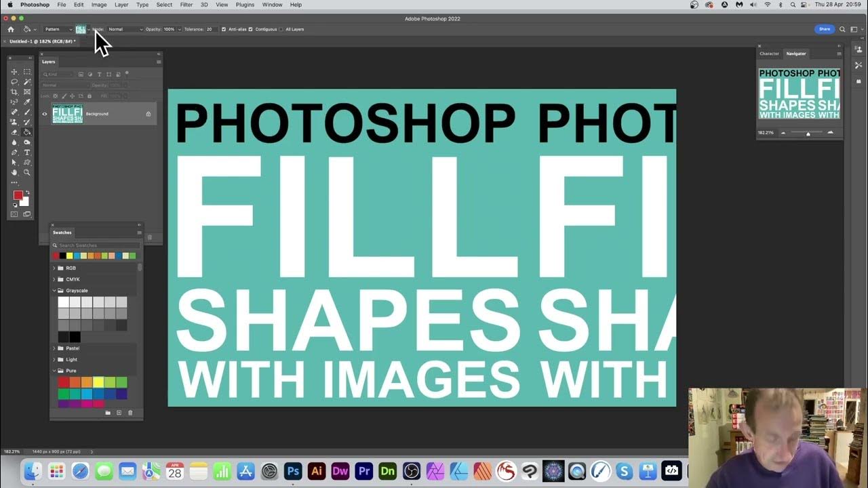The image size is (868, 488).
Task: Select the Lasso tool
Action: coord(14,82)
